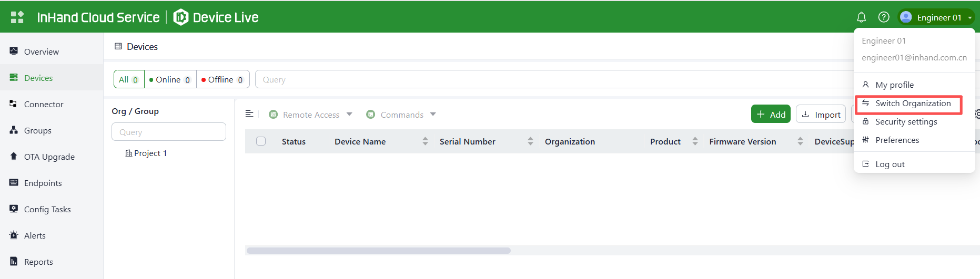Go to Alerts in the sidebar
Viewport: 980px width, 279px height.
[35, 235]
